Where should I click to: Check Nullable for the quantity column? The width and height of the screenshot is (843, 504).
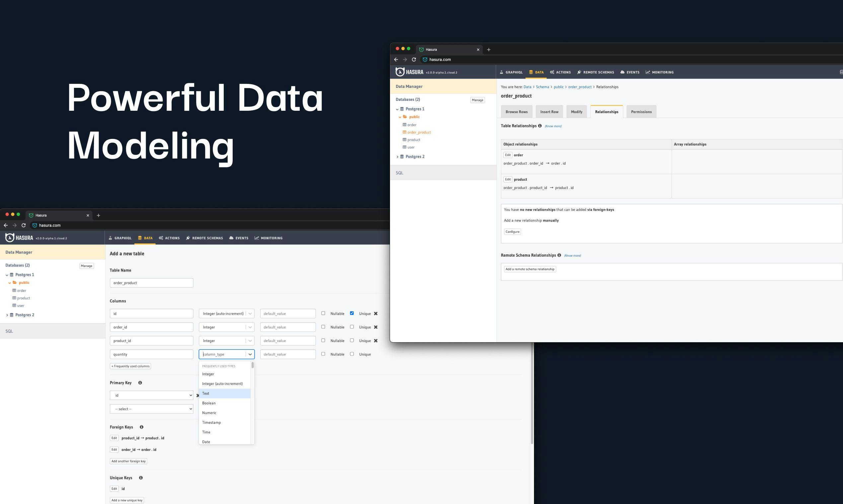[x=323, y=354]
